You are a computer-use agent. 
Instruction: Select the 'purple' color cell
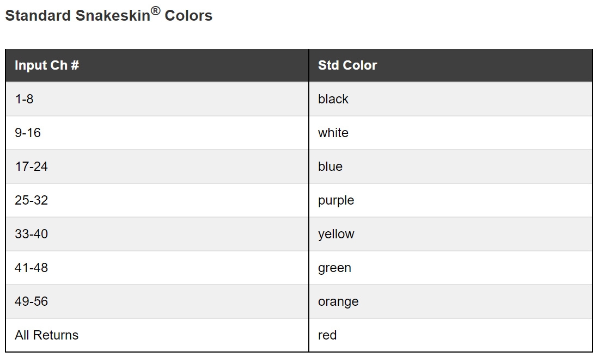336,200
